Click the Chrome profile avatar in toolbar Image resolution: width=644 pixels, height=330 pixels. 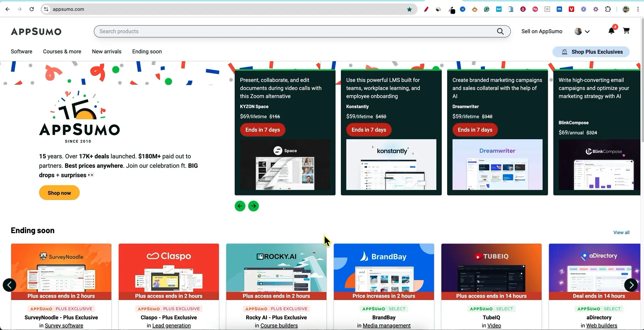tap(626, 9)
